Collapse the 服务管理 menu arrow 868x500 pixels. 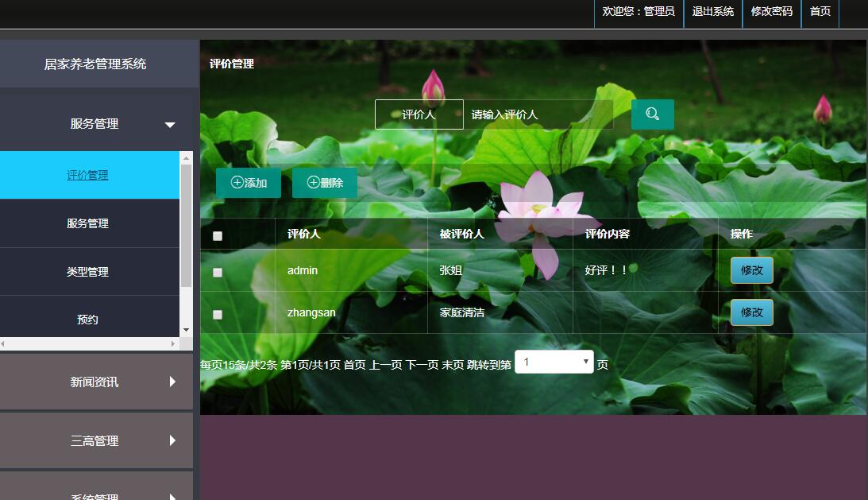click(170, 125)
